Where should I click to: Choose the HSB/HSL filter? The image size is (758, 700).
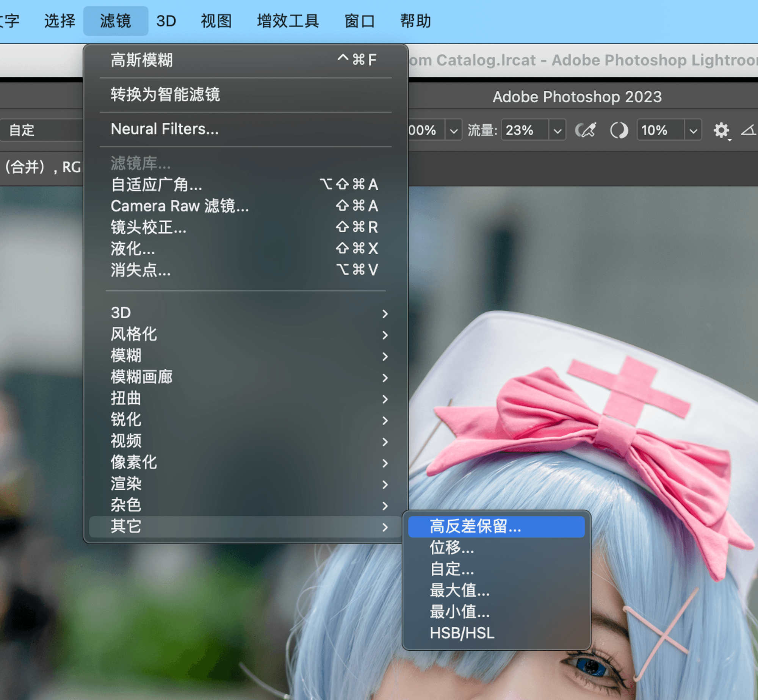click(x=496, y=633)
